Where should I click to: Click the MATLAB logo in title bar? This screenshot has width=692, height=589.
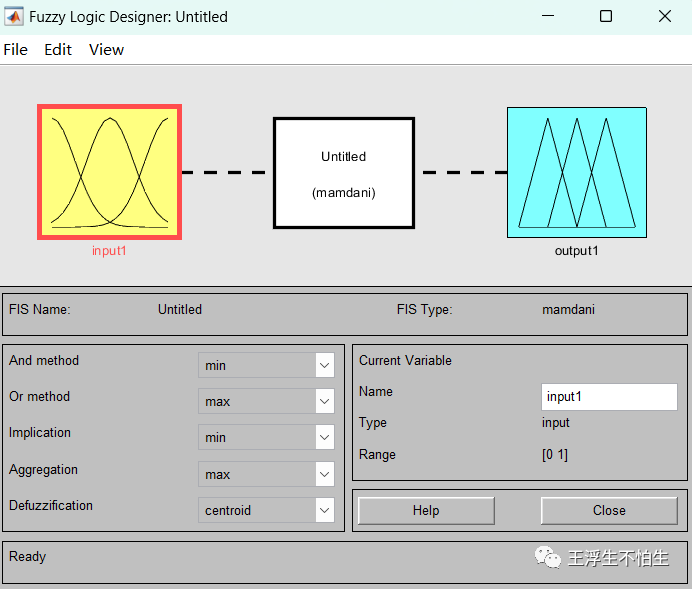[14, 17]
